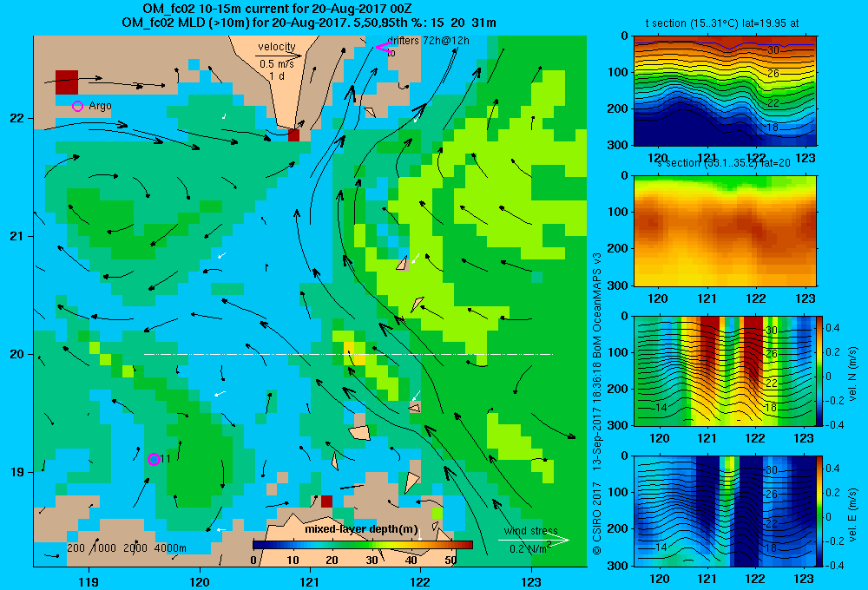Click the small island near 22N 121.5E

coord(370,112)
